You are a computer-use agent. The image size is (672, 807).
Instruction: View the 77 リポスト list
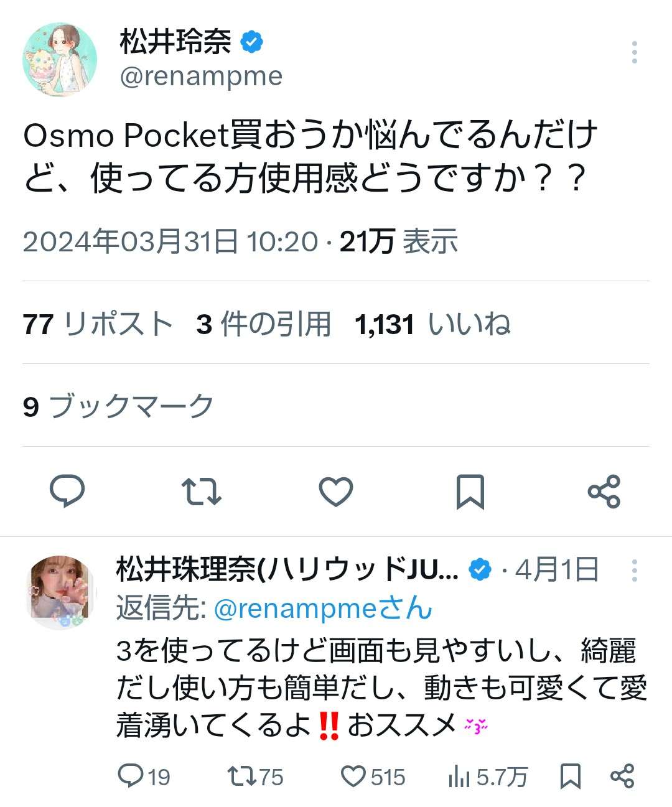click(x=98, y=324)
